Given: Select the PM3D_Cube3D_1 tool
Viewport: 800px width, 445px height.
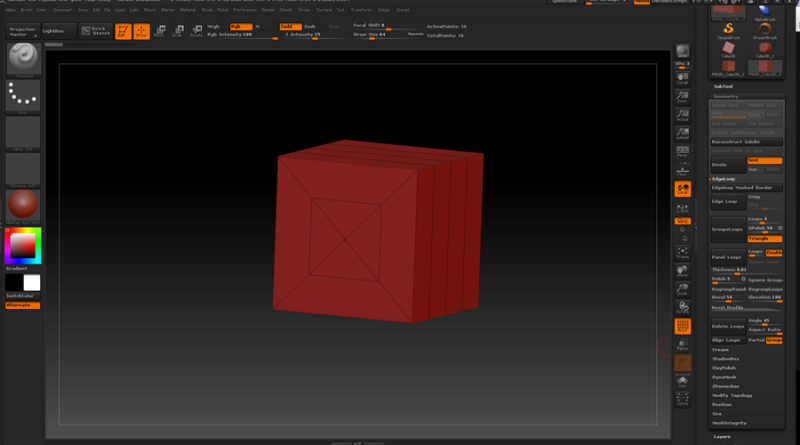Looking at the screenshot, I should 728,68.
